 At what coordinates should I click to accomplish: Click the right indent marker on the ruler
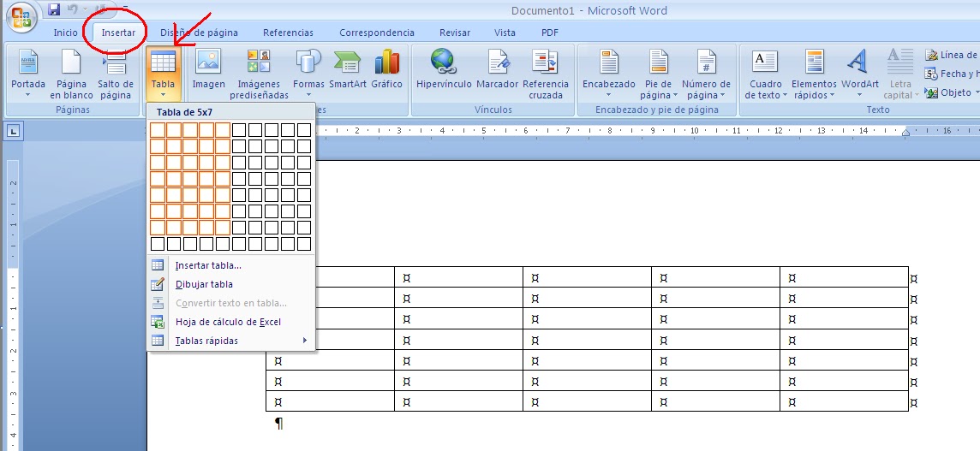click(905, 133)
